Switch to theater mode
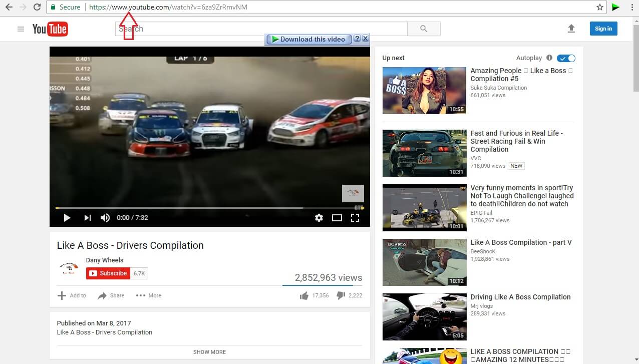This screenshot has height=364, width=639. 337,218
